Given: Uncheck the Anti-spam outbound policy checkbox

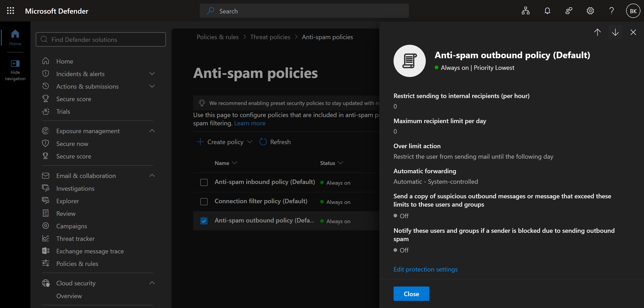Looking at the screenshot, I should (x=204, y=221).
